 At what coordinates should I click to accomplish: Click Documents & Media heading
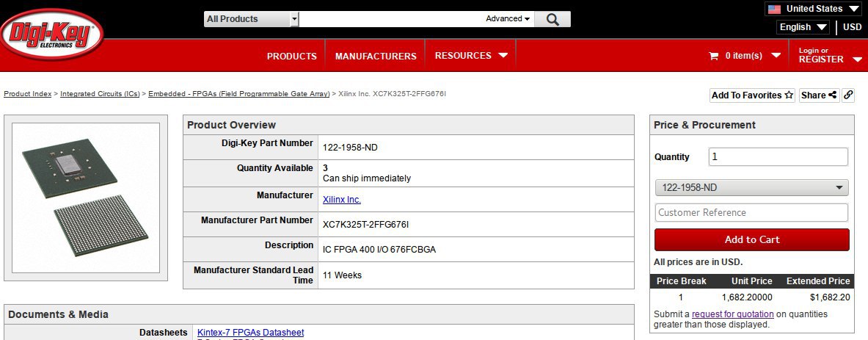click(58, 314)
